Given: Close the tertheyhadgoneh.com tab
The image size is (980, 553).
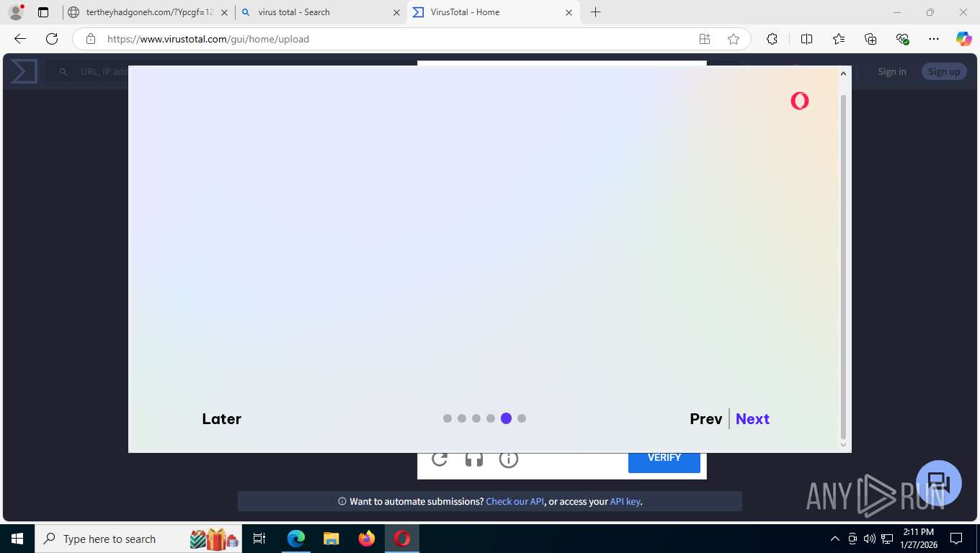Looking at the screenshot, I should pos(224,12).
